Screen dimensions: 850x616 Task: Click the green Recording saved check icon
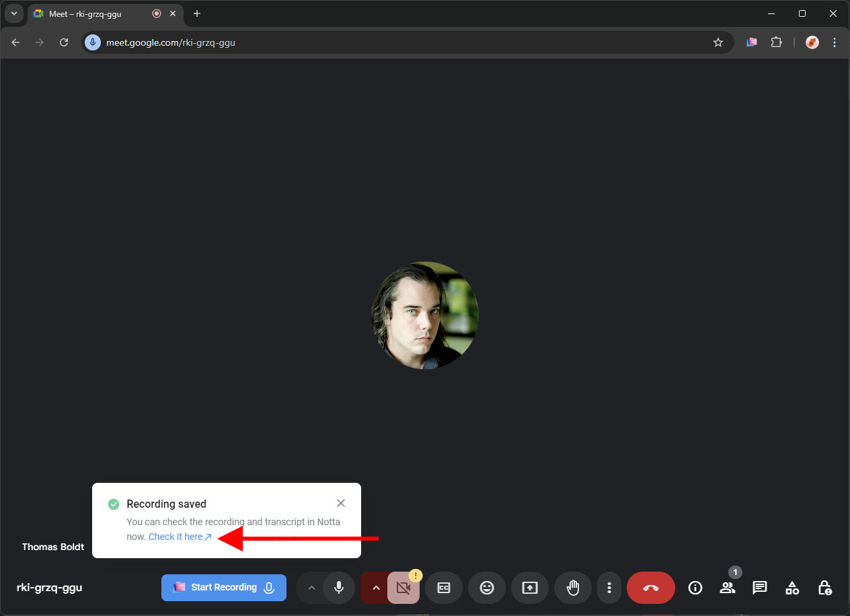click(x=114, y=504)
